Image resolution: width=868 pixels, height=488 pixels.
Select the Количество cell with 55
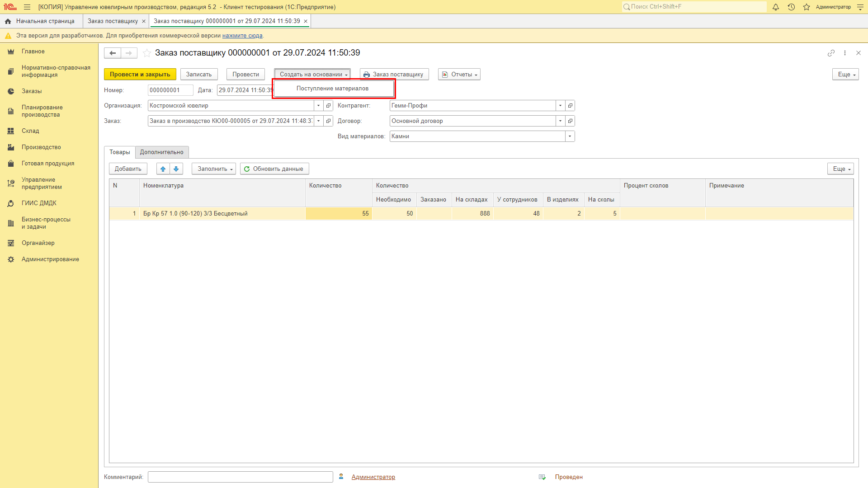pyautogui.click(x=339, y=214)
